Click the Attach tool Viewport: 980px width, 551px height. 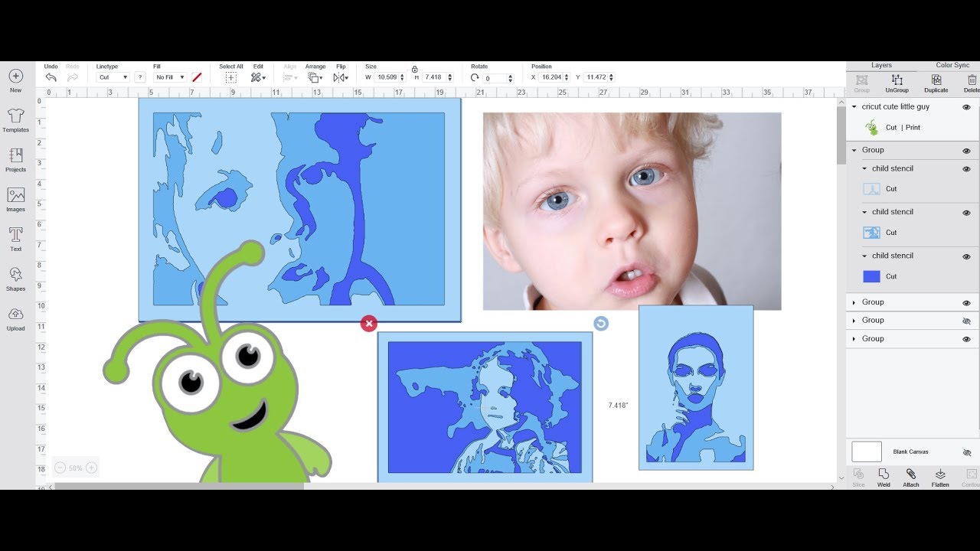click(910, 478)
